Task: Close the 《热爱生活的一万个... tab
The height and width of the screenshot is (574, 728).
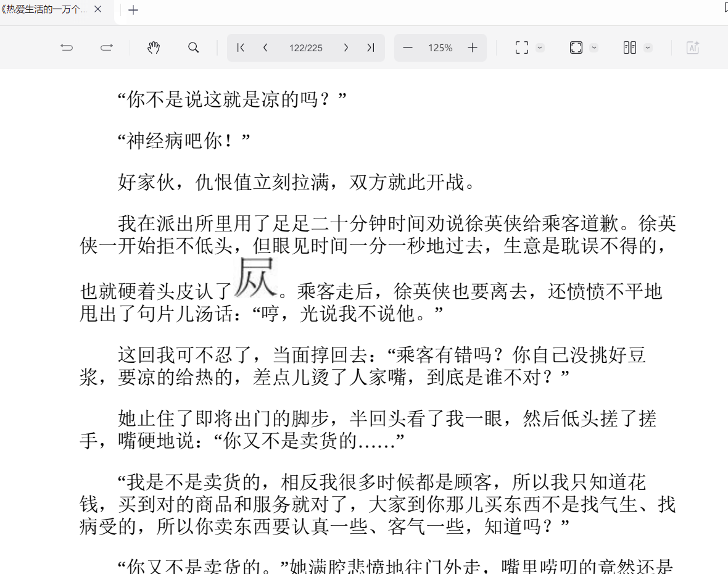Action: [97, 9]
